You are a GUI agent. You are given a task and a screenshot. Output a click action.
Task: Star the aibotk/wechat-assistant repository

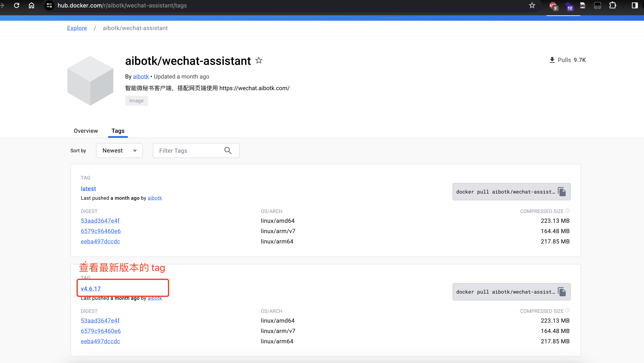[x=259, y=60]
